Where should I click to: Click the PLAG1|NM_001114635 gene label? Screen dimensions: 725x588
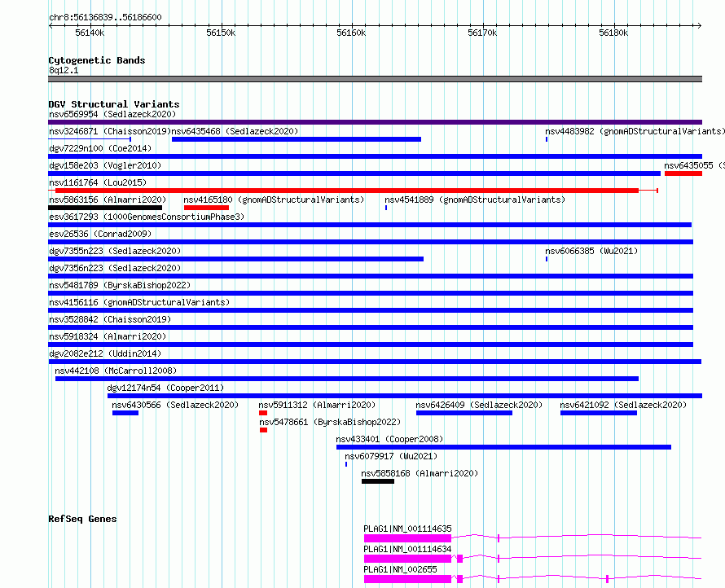pos(407,529)
